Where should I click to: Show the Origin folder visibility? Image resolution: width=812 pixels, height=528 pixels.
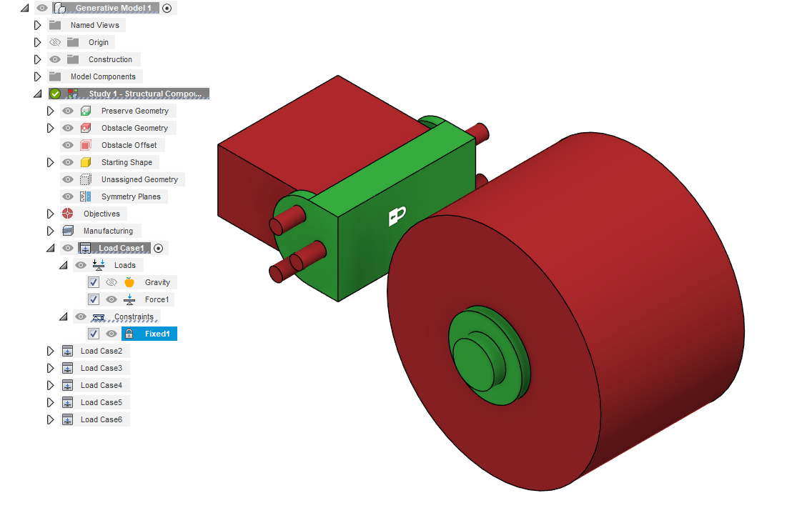click(54, 42)
